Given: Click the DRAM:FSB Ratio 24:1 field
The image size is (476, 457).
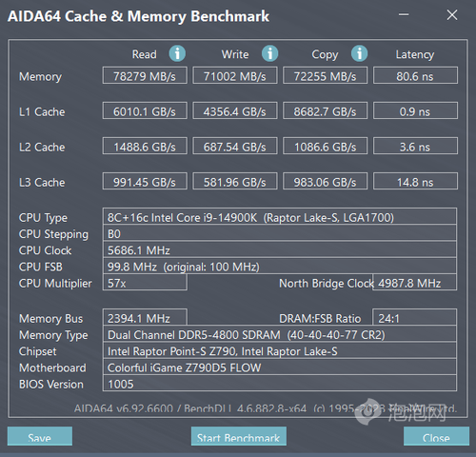Looking at the screenshot, I should click(414, 317).
